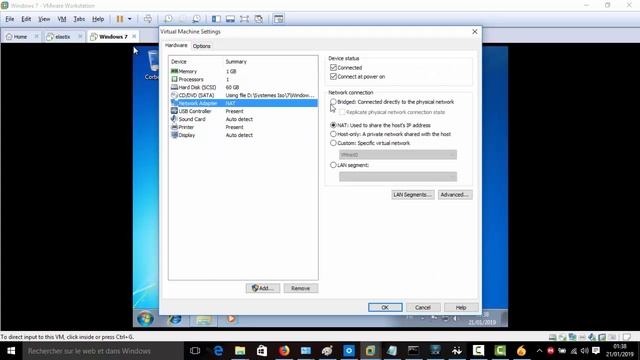Toggle Replicate physical network connection state

pyautogui.click(x=342, y=112)
